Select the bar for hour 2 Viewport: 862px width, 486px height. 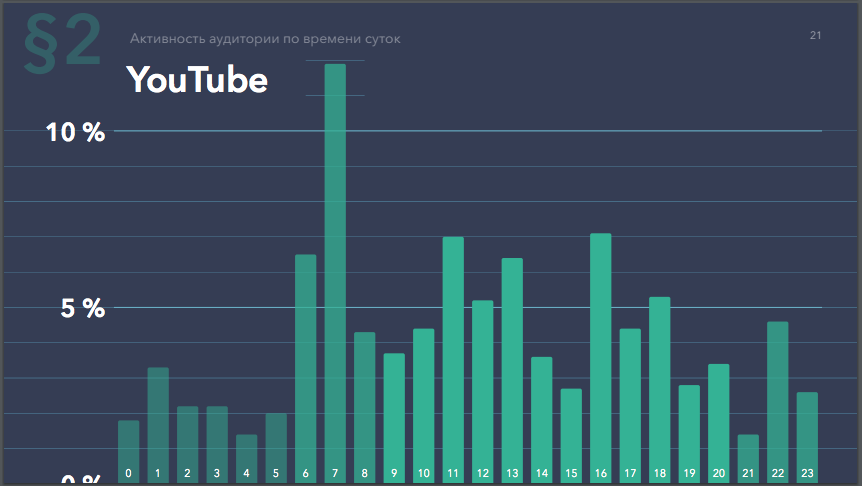click(x=187, y=445)
